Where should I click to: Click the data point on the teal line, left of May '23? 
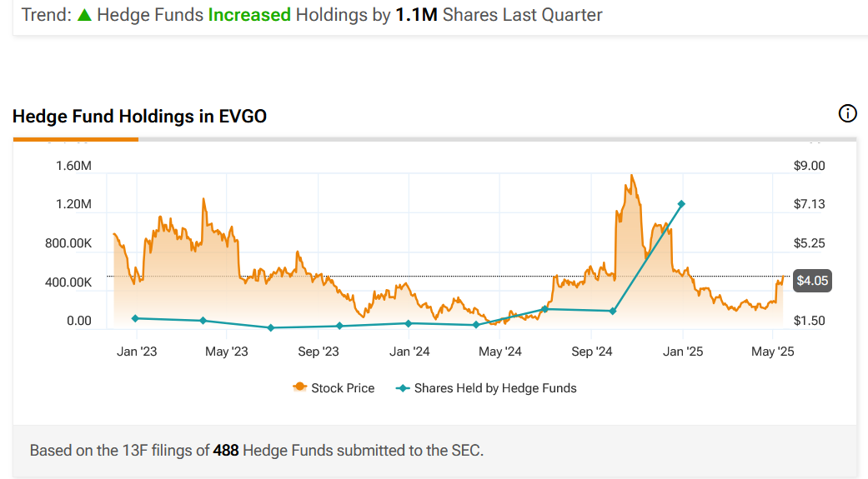click(x=203, y=321)
